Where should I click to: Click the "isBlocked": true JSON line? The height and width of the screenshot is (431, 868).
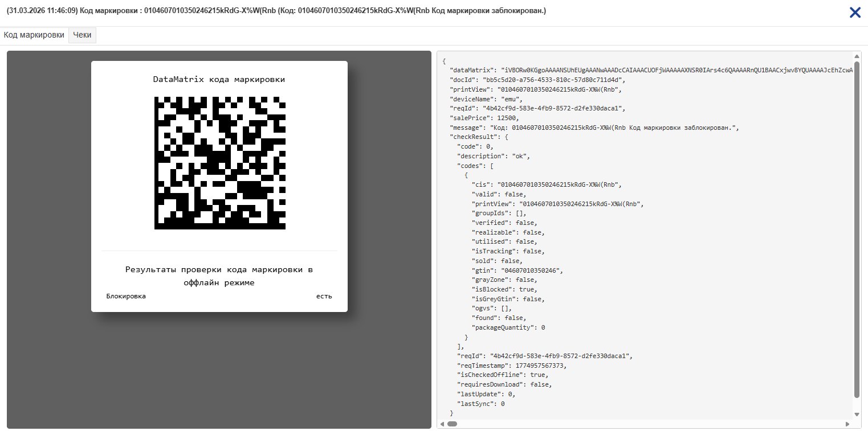click(x=504, y=289)
